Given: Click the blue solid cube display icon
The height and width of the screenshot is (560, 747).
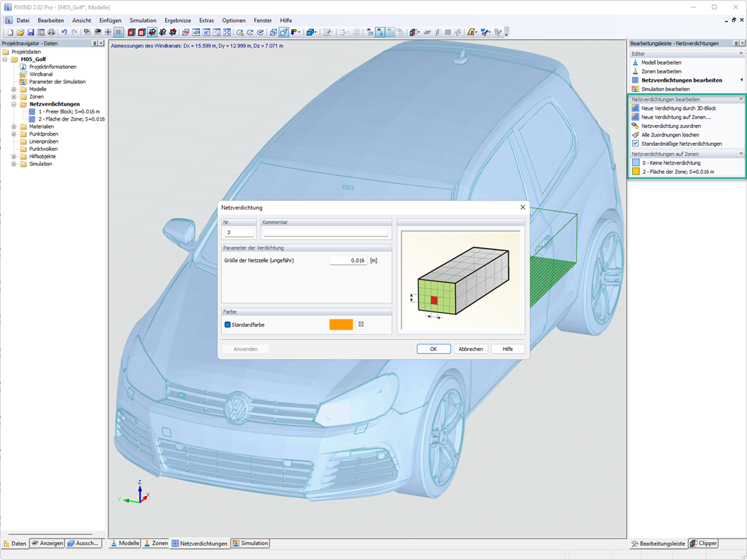Looking at the screenshot, I should click(x=311, y=32).
